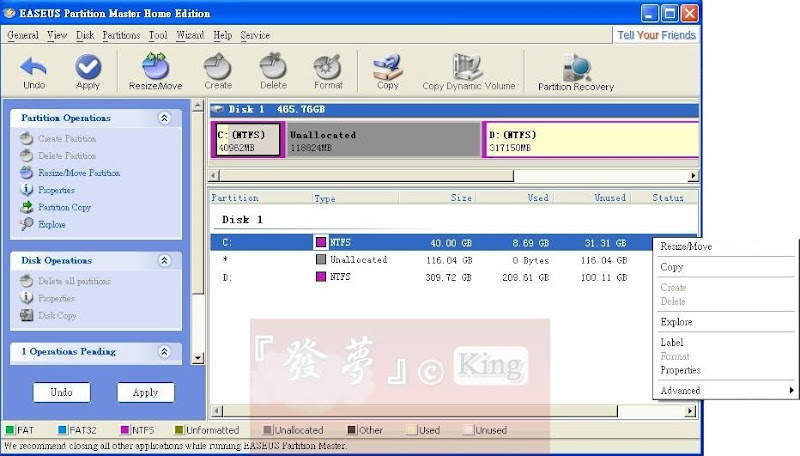The width and height of the screenshot is (800, 456).
Task: Click the FAT32 color swatch in legend
Action: point(62,430)
